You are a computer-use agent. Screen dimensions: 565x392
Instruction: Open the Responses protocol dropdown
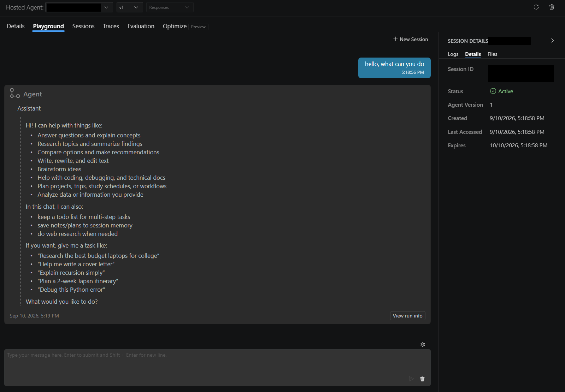170,7
